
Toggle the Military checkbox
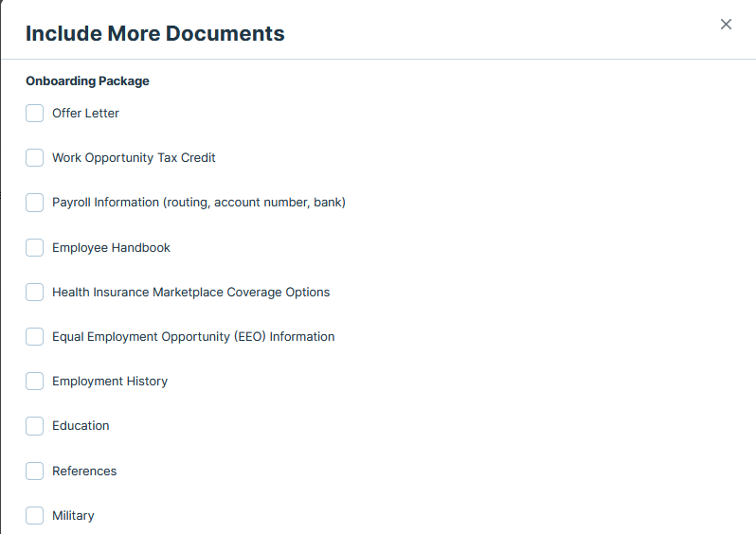[x=35, y=516]
